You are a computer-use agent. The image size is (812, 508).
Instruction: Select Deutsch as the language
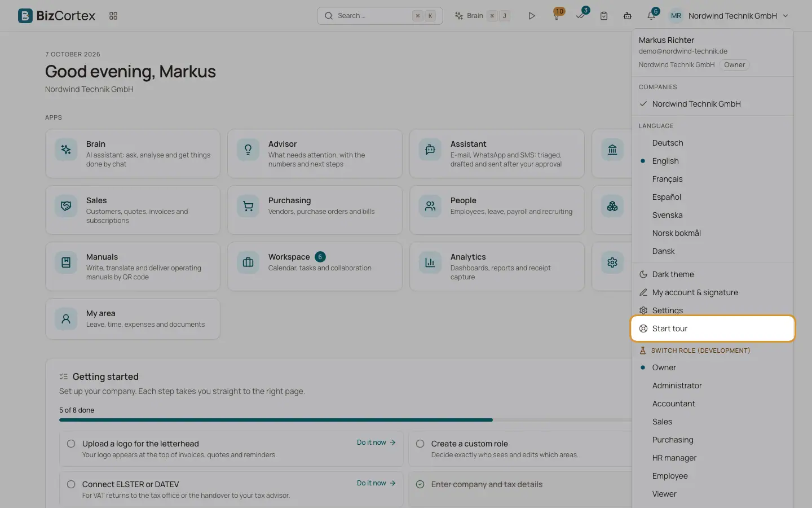(x=713, y=143)
